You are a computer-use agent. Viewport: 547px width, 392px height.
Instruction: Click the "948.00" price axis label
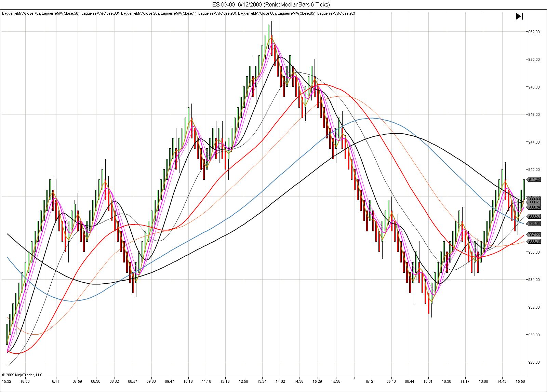(x=534, y=87)
